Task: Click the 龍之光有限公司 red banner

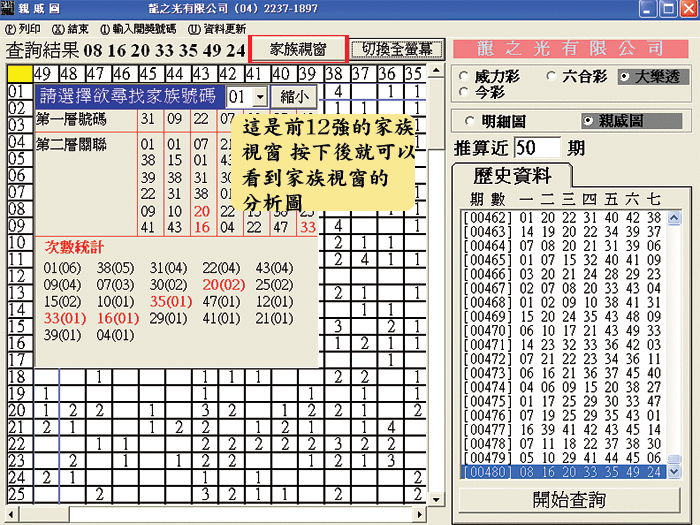Action: 571,49
